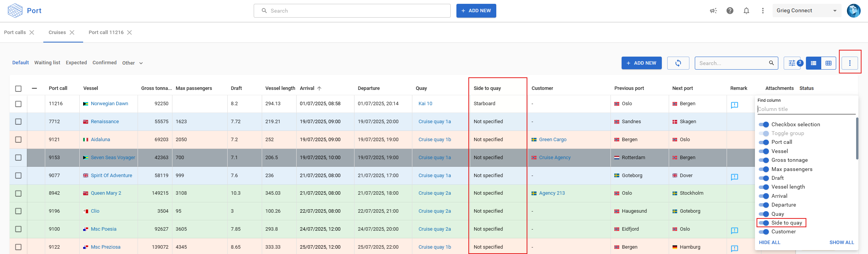Open remark for Norwegian Dawn row
Image resolution: width=868 pixels, height=254 pixels.
point(734,105)
